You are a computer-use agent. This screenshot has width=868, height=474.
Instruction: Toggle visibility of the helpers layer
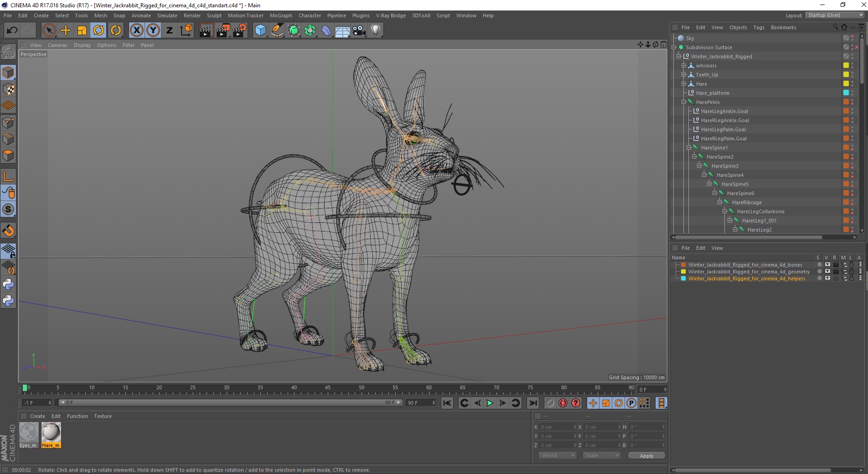[827, 278]
